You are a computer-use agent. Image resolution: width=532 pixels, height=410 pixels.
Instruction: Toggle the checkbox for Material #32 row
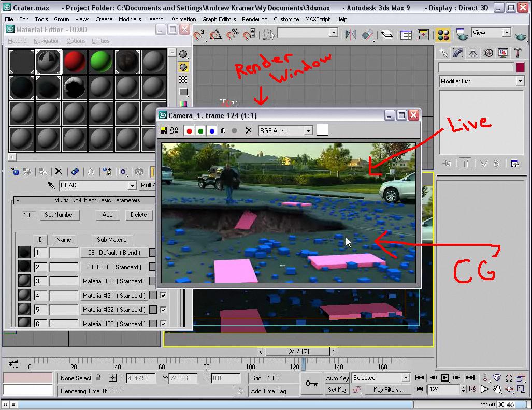tap(163, 310)
